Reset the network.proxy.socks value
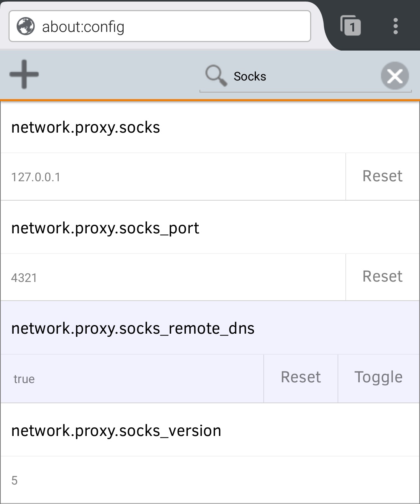This screenshot has height=504, width=420. [x=383, y=177]
